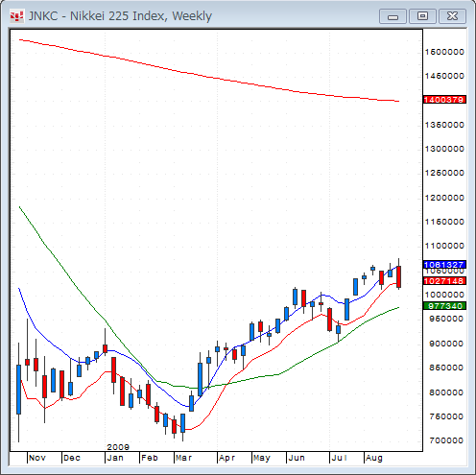Click the Jan label on time axis

pos(115,458)
